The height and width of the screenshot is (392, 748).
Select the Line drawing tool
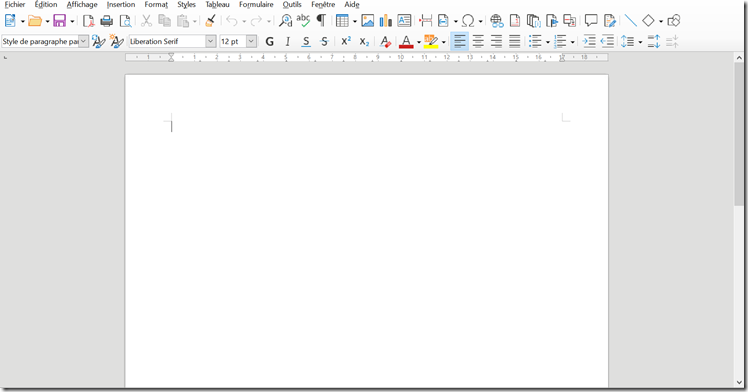click(x=631, y=21)
